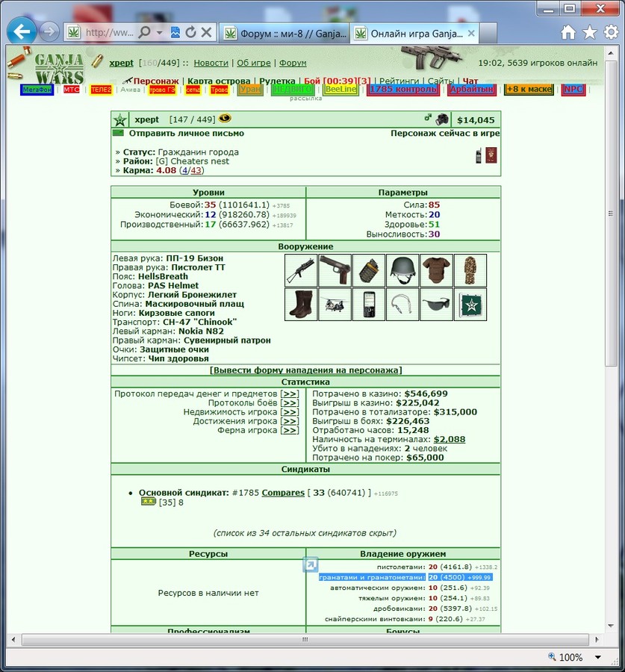This screenshot has height=672, width=625.
Task: Click the Уран shortcut button
Action: (x=250, y=89)
